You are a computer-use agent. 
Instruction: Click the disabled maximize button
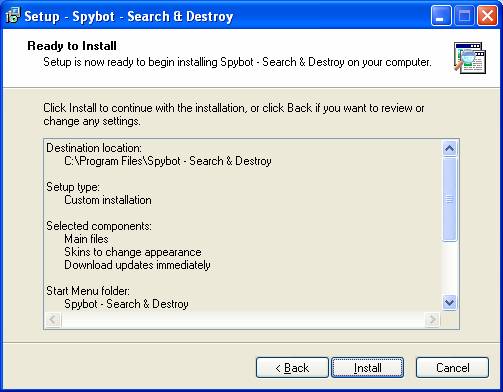point(465,16)
